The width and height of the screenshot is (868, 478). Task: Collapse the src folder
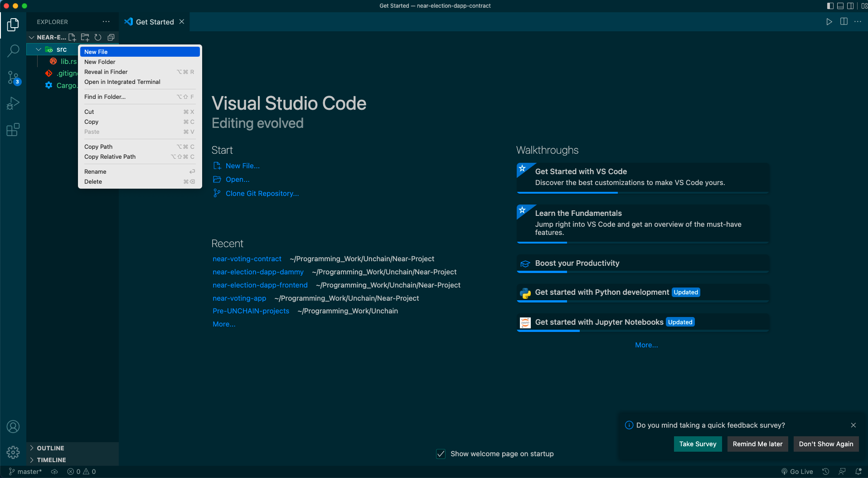39,49
